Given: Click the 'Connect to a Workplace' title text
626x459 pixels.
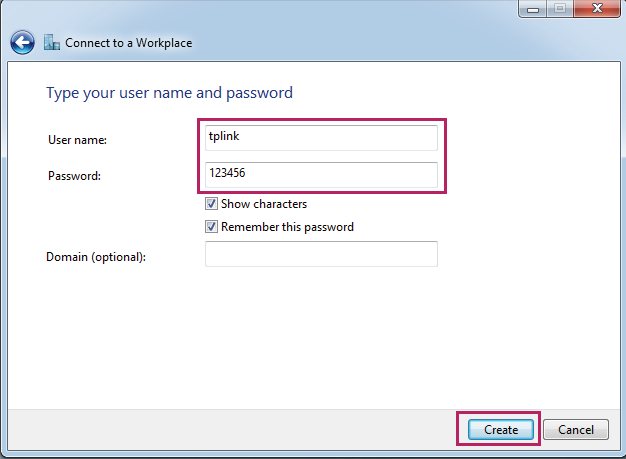Looking at the screenshot, I should [128, 43].
